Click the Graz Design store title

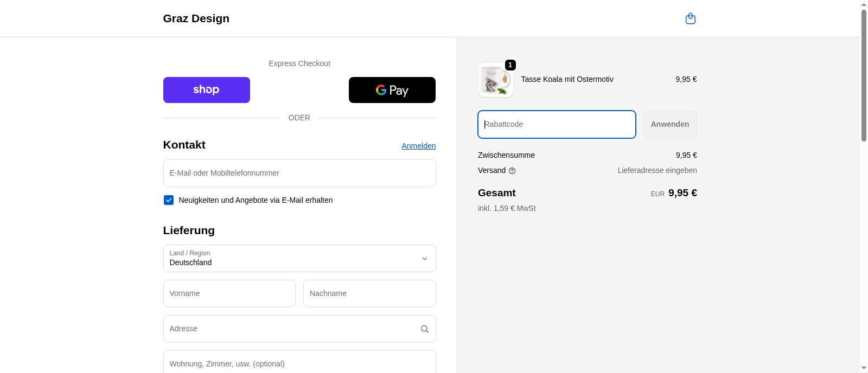[x=196, y=18]
